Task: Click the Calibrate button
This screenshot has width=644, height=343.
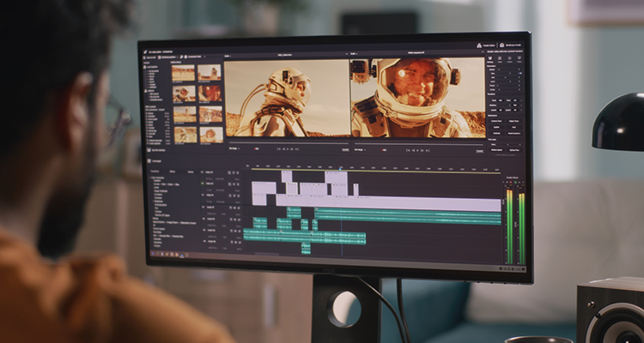Action: tap(496, 134)
